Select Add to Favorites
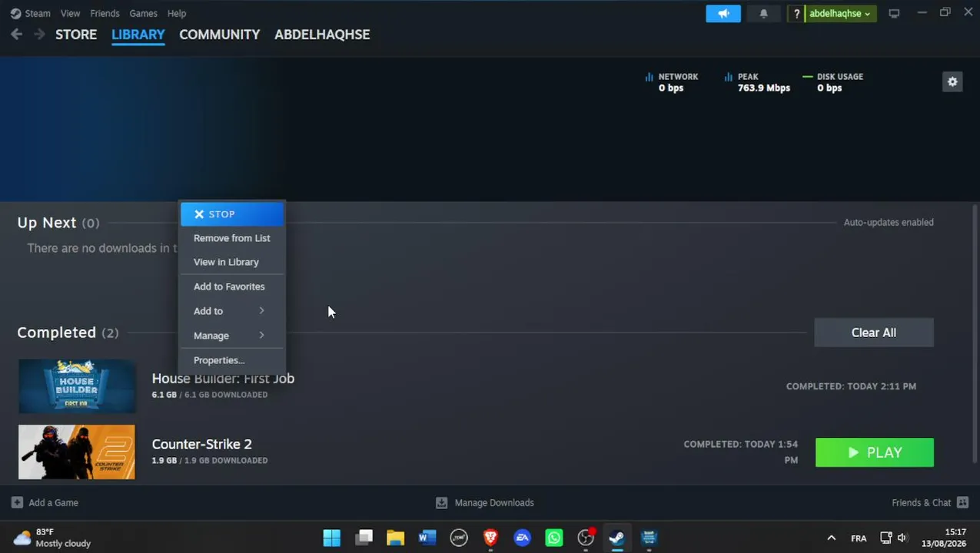 tap(232, 286)
